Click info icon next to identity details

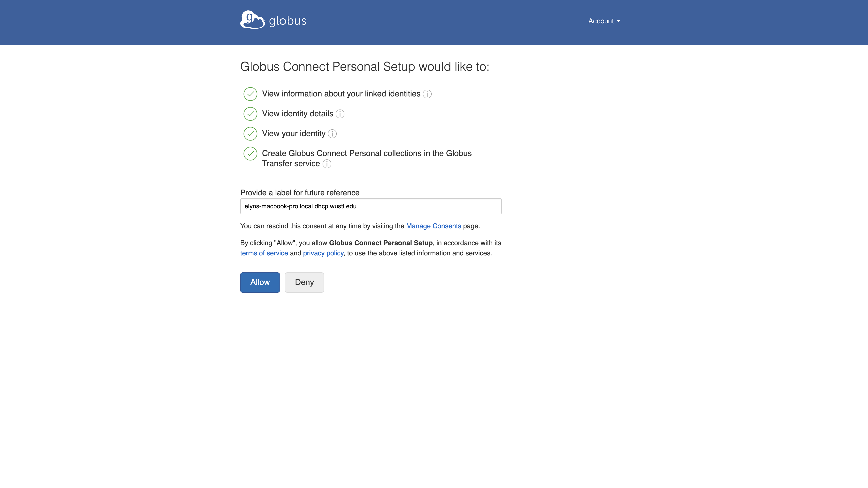(x=340, y=114)
